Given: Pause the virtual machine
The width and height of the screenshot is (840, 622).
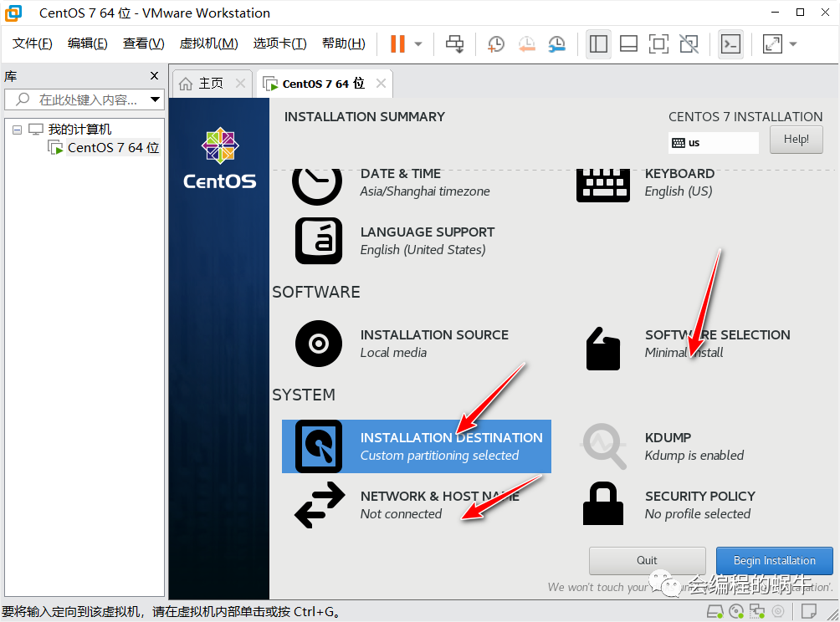Looking at the screenshot, I should (x=397, y=44).
